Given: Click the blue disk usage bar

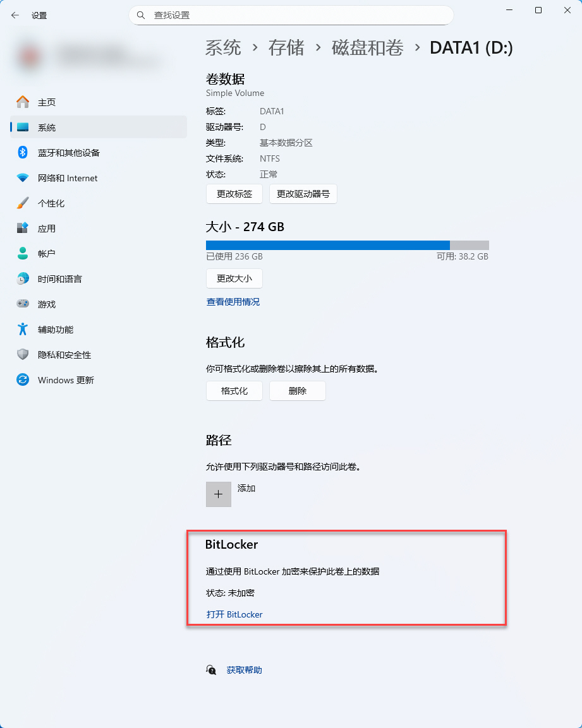Looking at the screenshot, I should tap(328, 245).
